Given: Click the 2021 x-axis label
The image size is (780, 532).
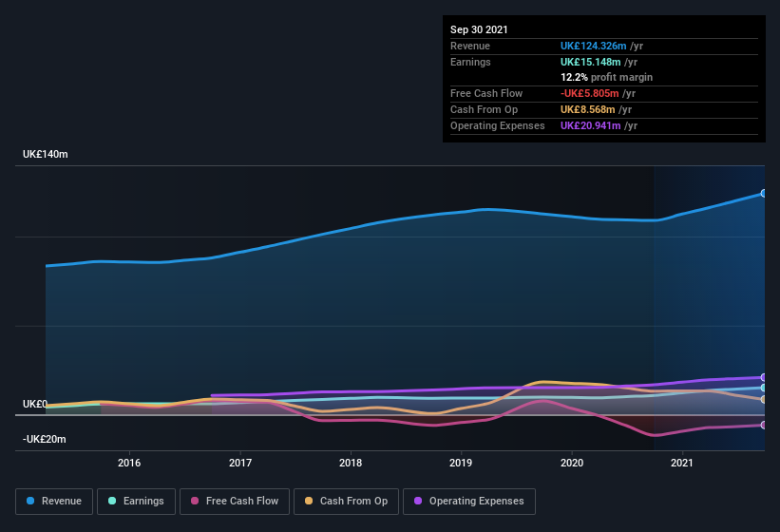Looking at the screenshot, I should pos(682,463).
